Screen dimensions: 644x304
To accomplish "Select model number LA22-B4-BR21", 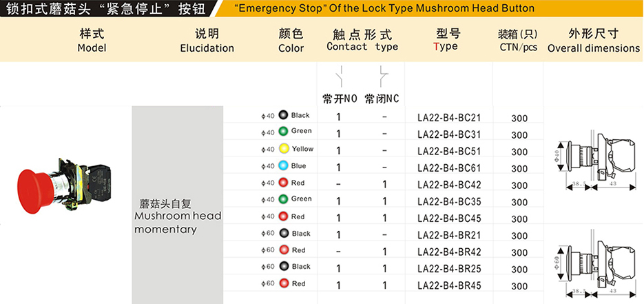I will pyautogui.click(x=449, y=235).
